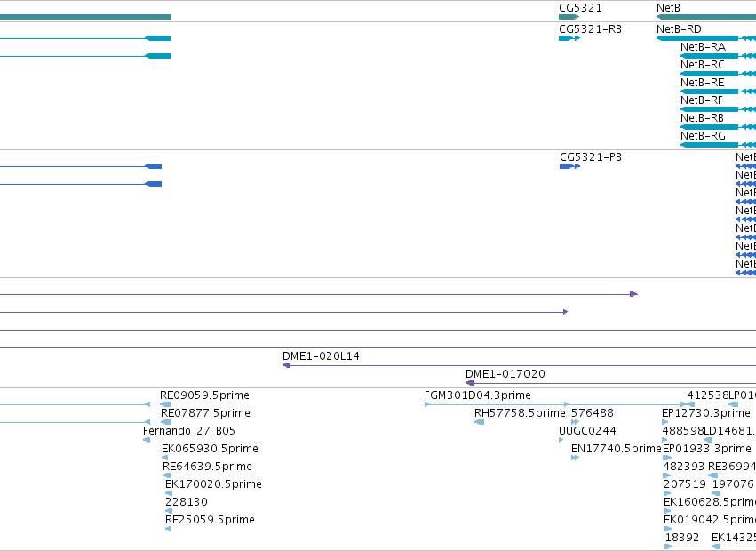Click the 482393 feature label
Image resolution: width=756 pixels, height=551 pixels.
(x=684, y=467)
